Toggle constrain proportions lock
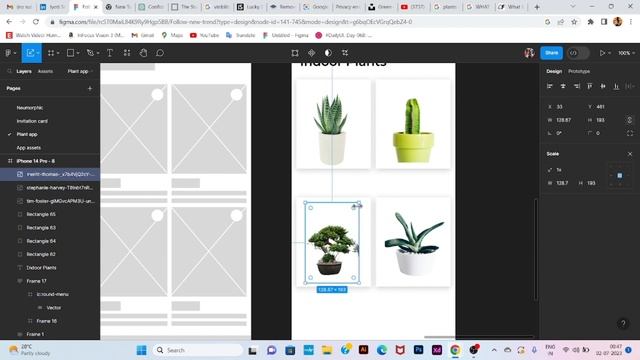 (629, 120)
